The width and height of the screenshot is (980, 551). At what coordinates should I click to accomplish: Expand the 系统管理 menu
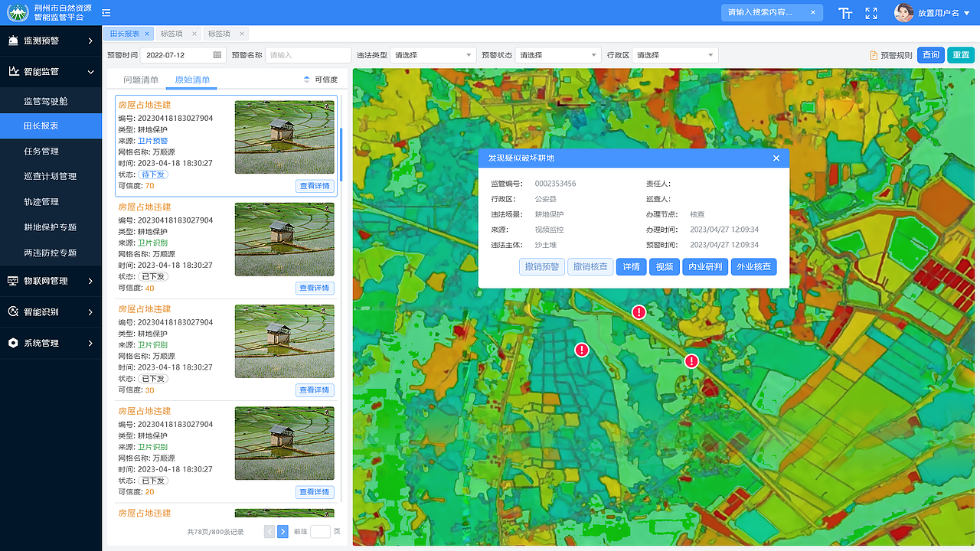(x=90, y=343)
